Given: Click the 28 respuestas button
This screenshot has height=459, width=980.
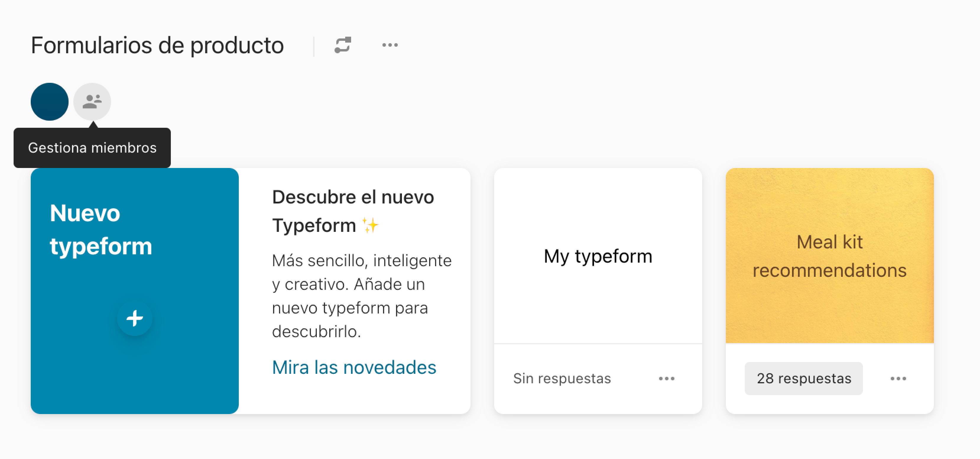Looking at the screenshot, I should coord(804,378).
